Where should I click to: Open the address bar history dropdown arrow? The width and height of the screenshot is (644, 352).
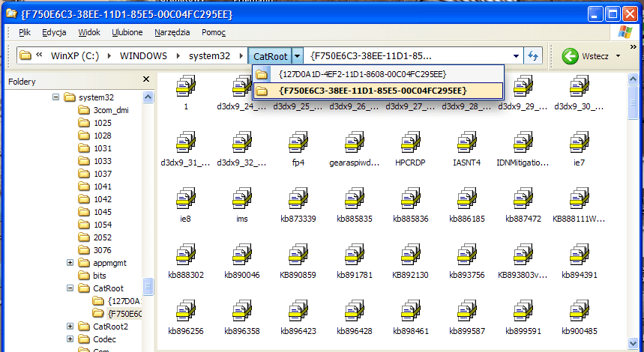[516, 56]
